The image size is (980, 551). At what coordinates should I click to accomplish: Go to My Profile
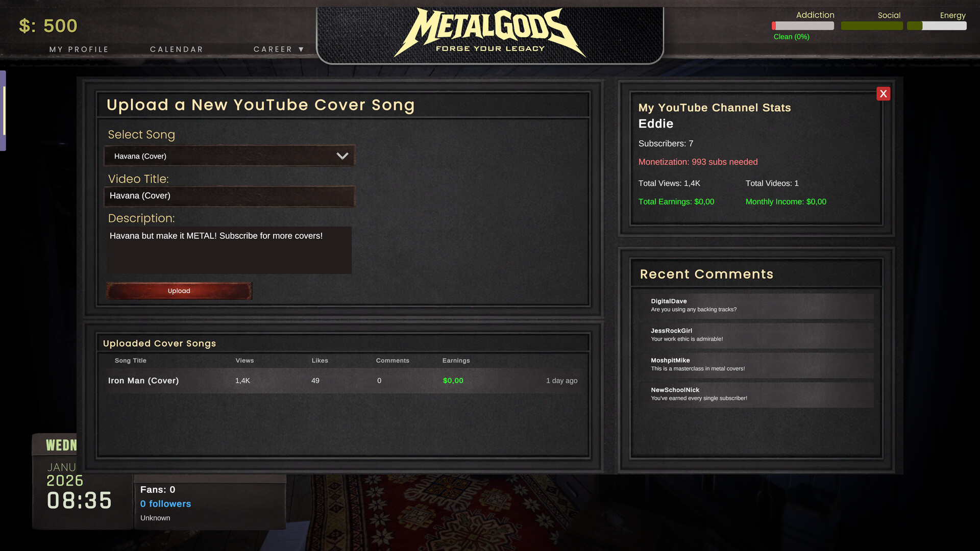(79, 49)
